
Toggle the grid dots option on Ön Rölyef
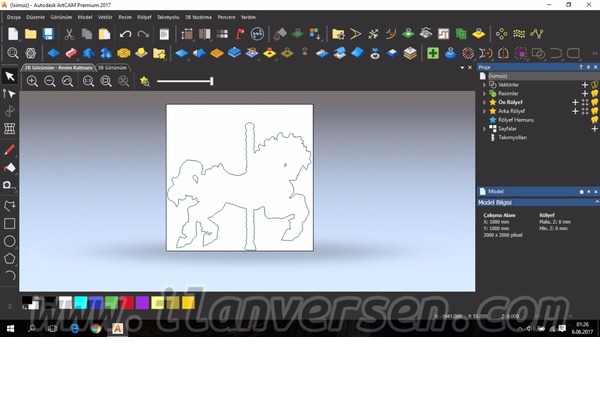click(585, 102)
